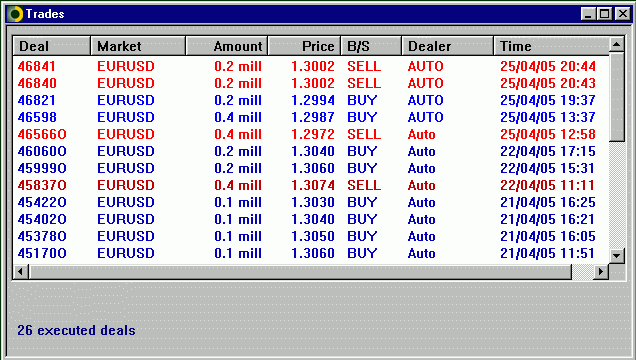Maximize the Trades window
This screenshot has height=360, width=636.
coord(604,14)
